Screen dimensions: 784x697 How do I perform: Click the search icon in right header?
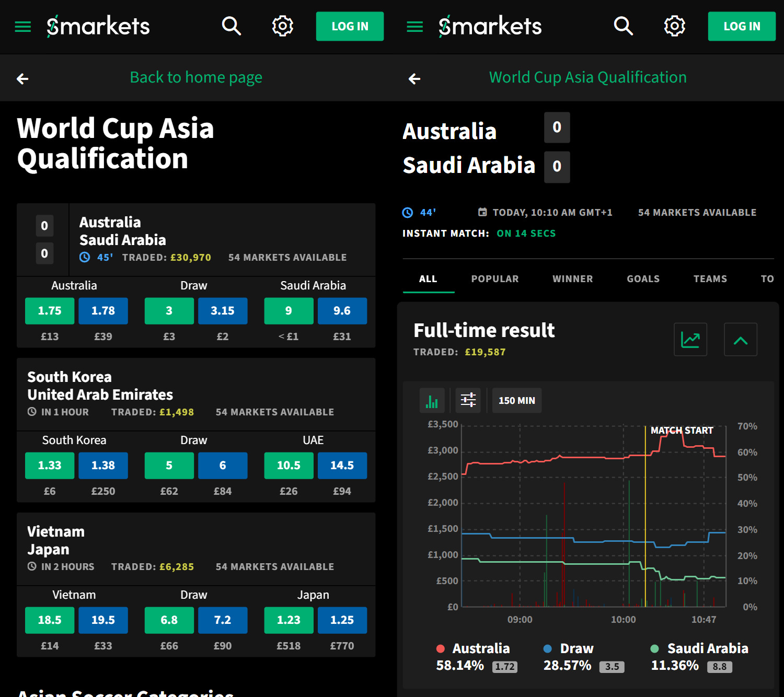623,26
